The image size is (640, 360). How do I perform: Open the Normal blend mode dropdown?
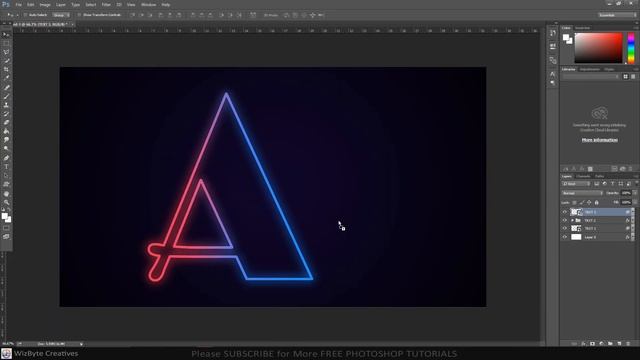582,193
